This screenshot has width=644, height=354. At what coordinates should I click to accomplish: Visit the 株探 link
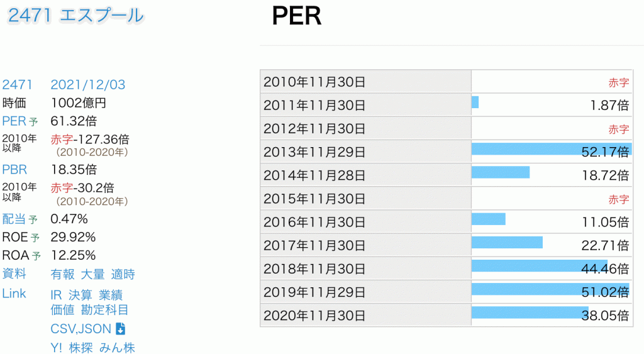80,348
